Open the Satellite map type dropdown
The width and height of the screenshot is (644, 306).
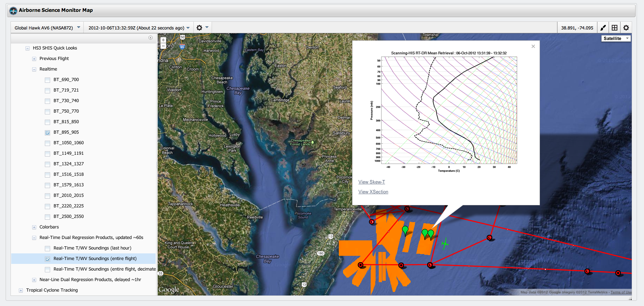[616, 39]
